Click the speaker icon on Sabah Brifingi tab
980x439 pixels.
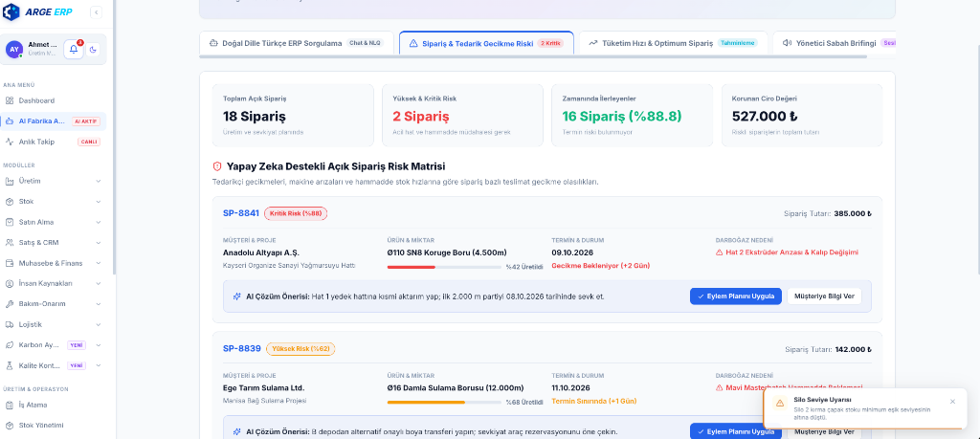(x=787, y=44)
